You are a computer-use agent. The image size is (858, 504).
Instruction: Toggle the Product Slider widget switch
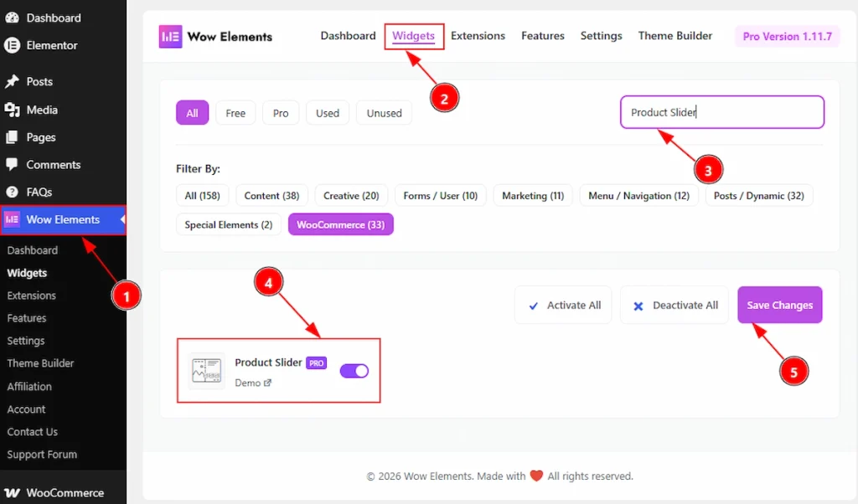click(354, 371)
